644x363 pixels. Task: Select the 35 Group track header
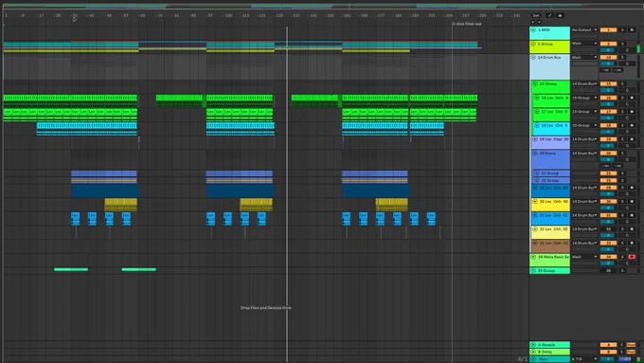pyautogui.click(x=550, y=270)
